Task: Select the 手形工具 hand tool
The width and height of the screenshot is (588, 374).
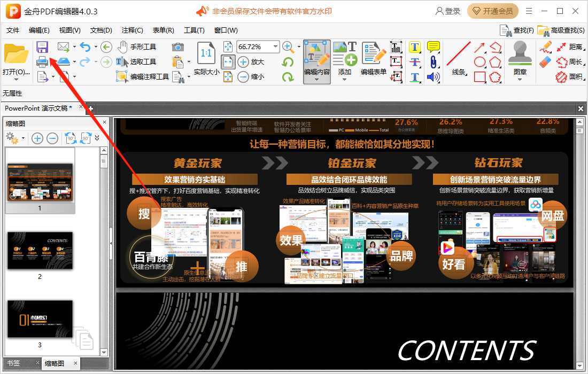Action: click(136, 47)
